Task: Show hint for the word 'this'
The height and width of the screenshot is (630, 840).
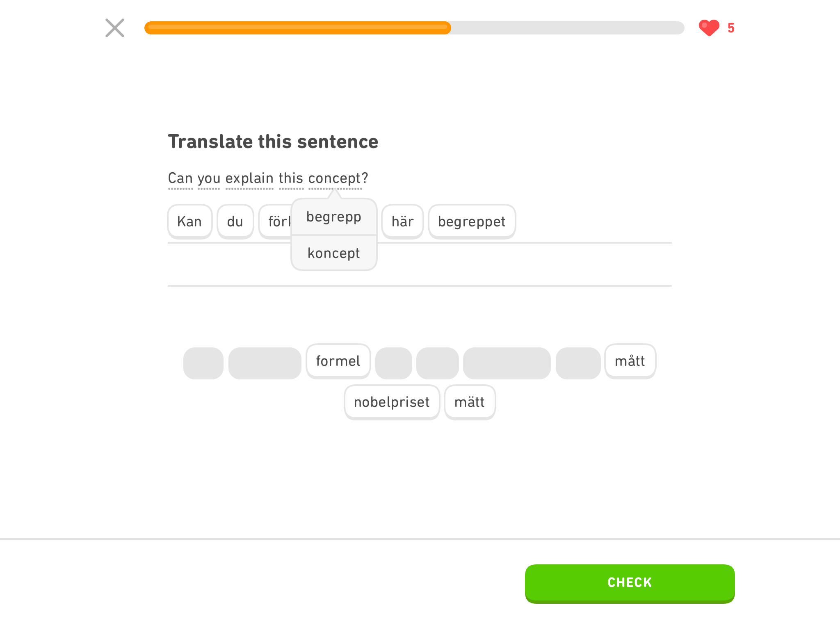Action: point(291,178)
